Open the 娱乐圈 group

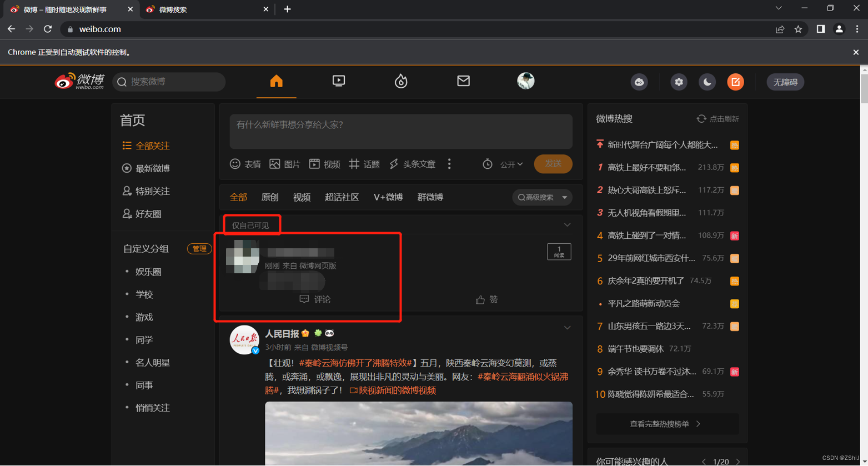(x=148, y=272)
